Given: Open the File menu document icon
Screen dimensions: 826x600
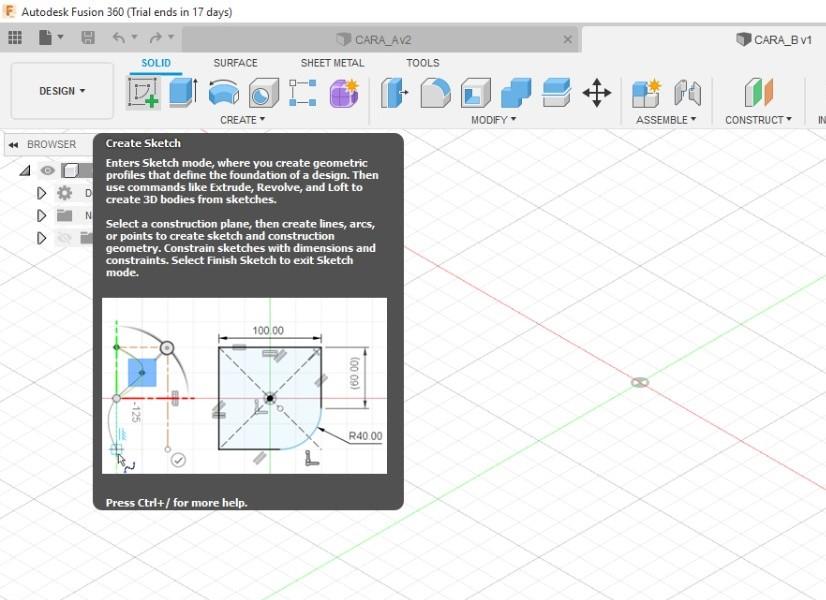Looking at the screenshot, I should coord(45,37).
